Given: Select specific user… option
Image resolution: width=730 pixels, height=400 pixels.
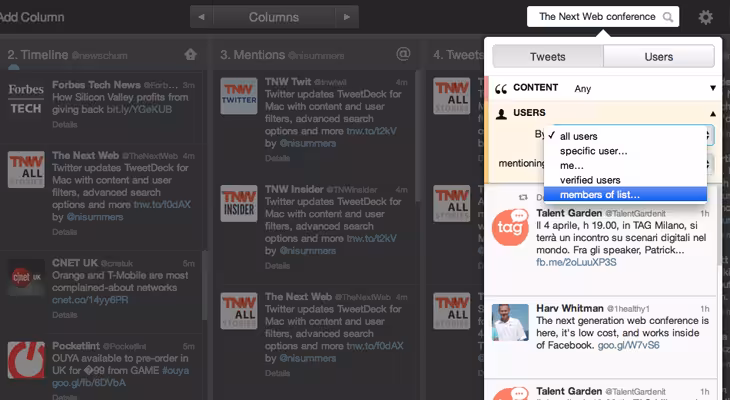Looking at the screenshot, I should point(625,151).
